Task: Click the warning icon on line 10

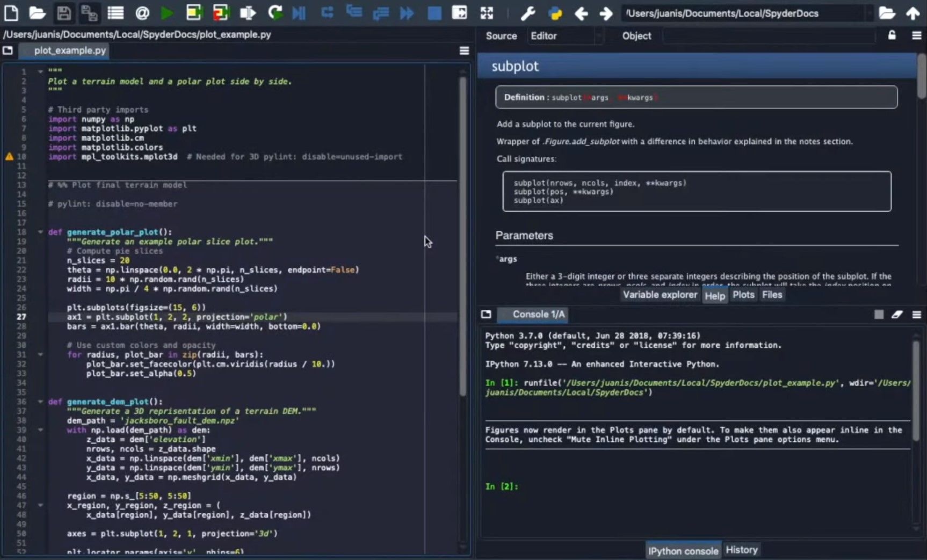Action: (9, 157)
